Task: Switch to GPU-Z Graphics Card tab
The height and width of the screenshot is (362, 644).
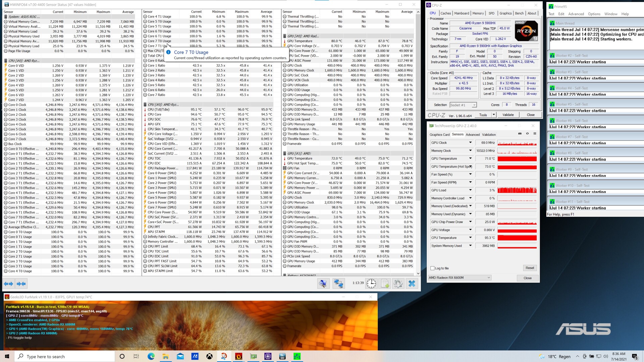Action: 439,135
